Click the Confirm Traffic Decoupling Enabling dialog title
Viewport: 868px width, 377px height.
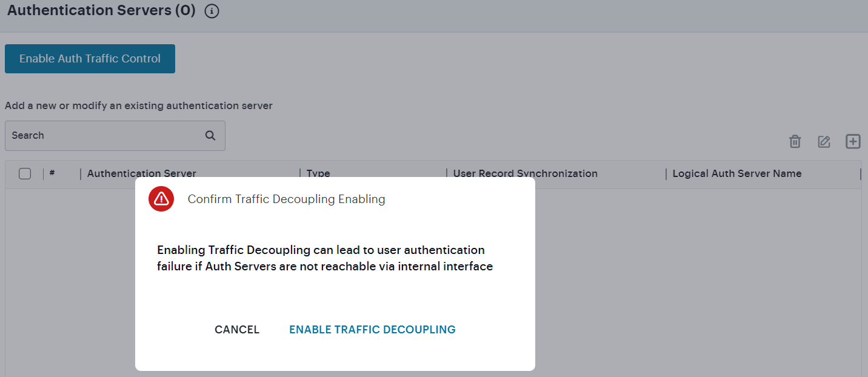(x=286, y=199)
